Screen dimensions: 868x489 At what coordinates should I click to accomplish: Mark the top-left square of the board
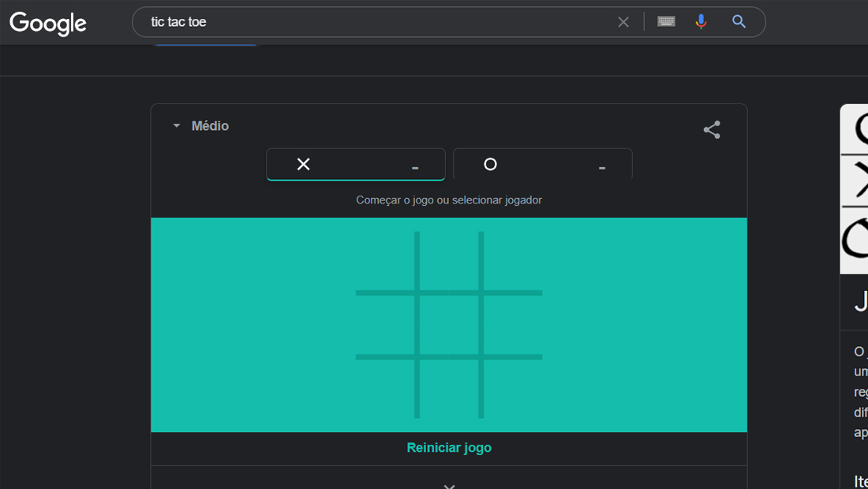pos(385,261)
